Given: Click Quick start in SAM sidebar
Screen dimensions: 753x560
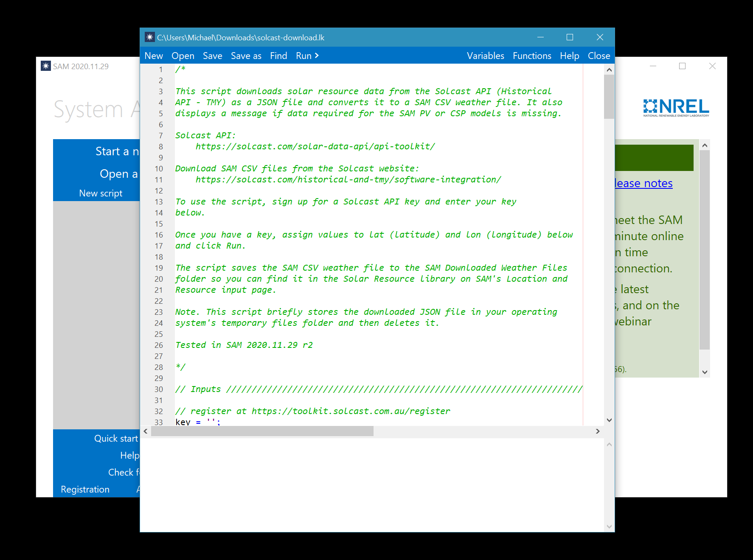Looking at the screenshot, I should (116, 439).
